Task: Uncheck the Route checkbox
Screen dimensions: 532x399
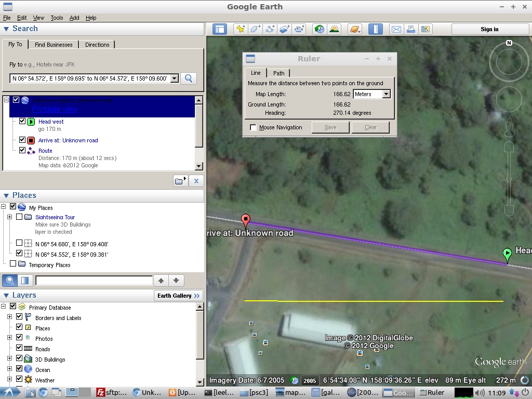Action: click(x=22, y=150)
